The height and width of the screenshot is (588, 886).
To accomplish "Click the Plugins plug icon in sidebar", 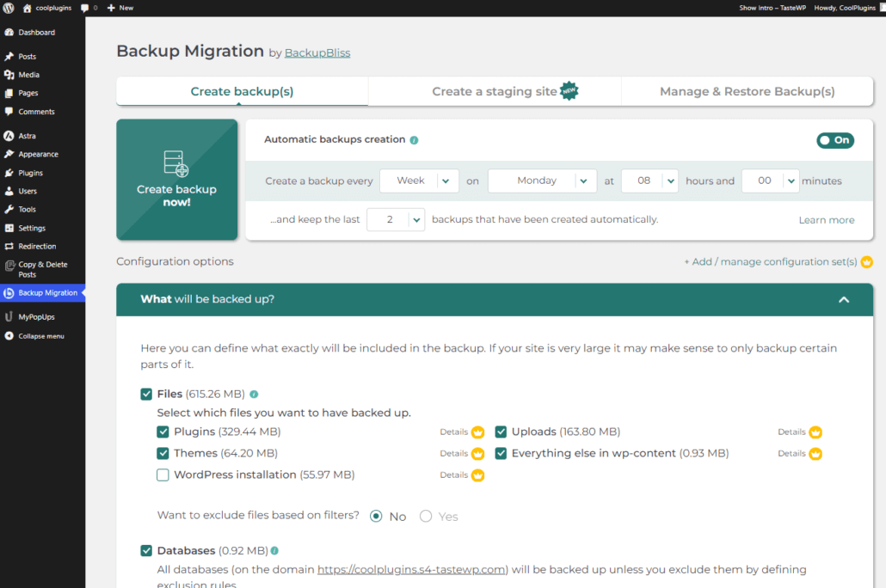I will pos(9,173).
